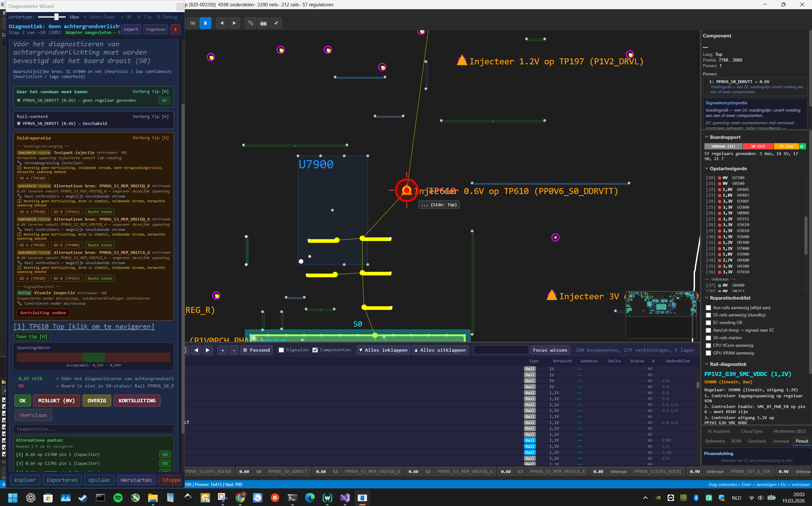Image resolution: width=812 pixels, height=506 pixels.
Task: Enable the Signalen checkbox
Action: pos(281,350)
